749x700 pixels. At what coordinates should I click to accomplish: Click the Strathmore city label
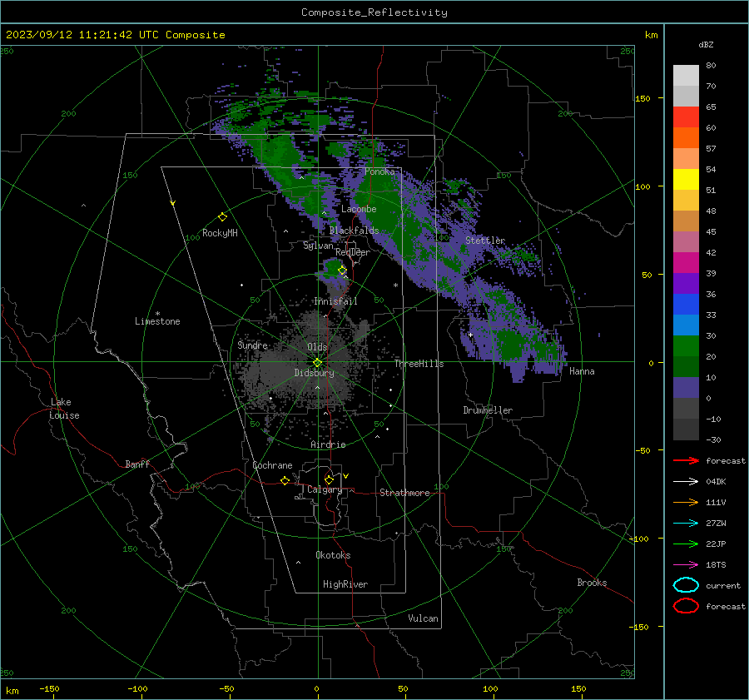[404, 493]
